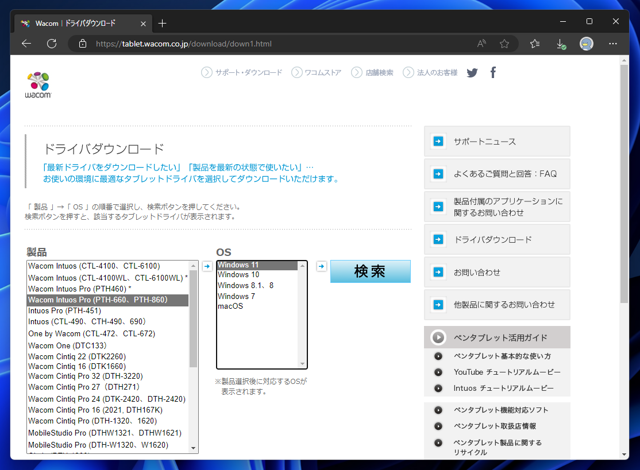The width and height of the screenshot is (640, 470).
Task: Open Wacom Twitter page icon
Action: point(472,73)
